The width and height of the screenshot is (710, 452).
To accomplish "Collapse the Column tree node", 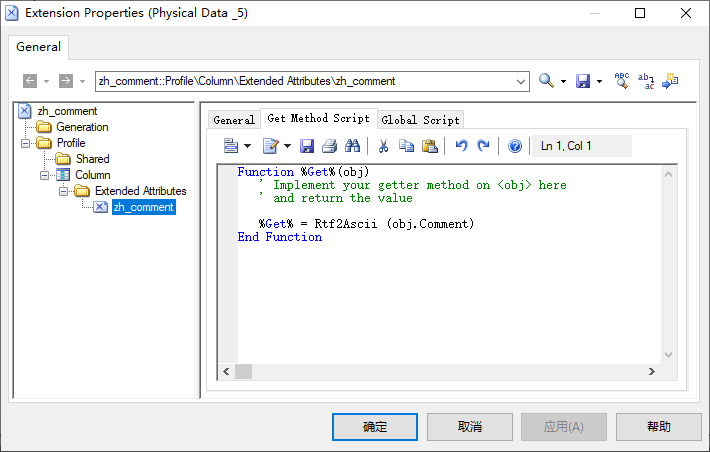I will (44, 175).
